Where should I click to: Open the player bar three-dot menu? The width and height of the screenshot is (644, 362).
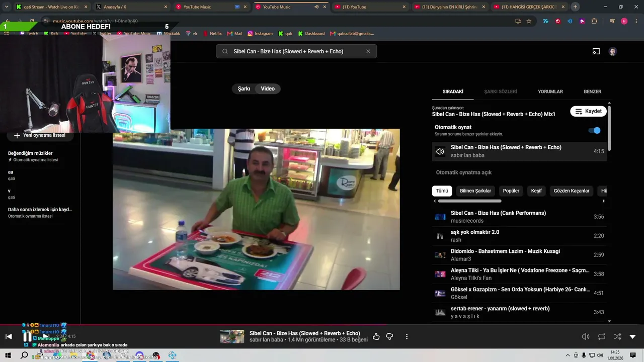(x=407, y=336)
